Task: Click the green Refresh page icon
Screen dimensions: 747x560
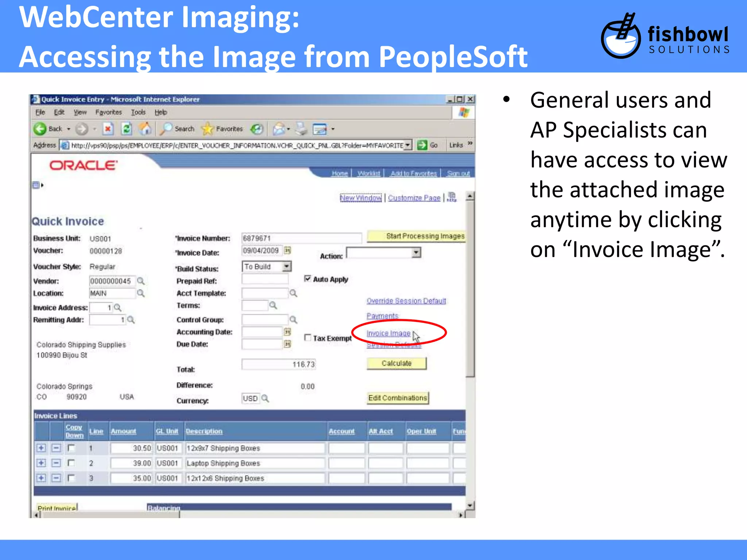Action: click(126, 129)
